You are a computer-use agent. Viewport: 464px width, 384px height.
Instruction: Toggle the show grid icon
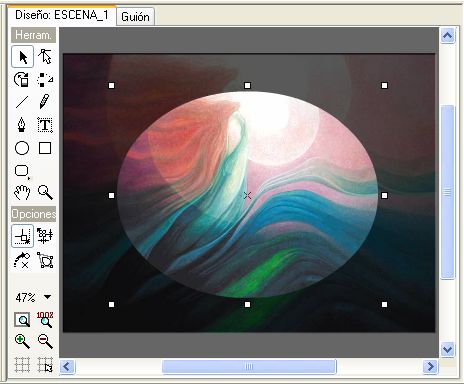coord(22,364)
